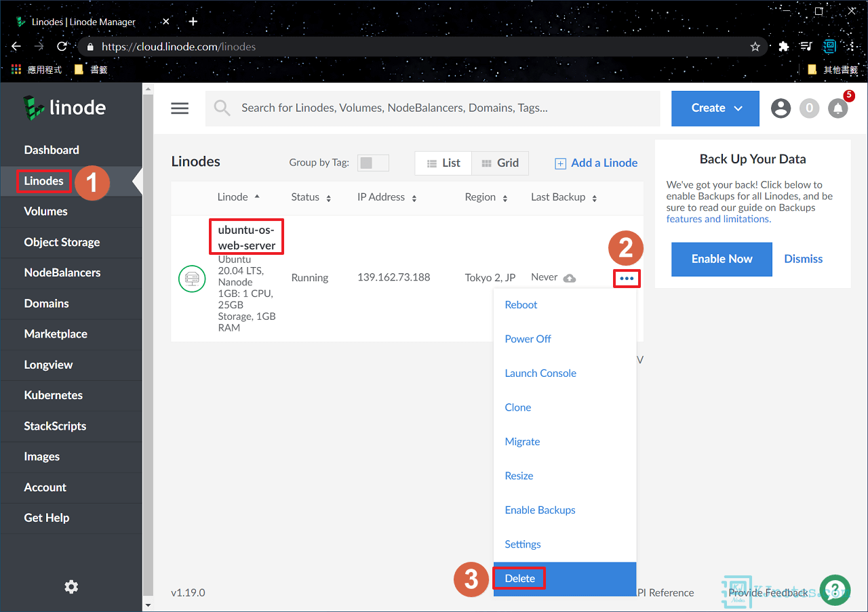The width and height of the screenshot is (868, 612).
Task: Toggle the Group by Tag switch
Action: (373, 163)
